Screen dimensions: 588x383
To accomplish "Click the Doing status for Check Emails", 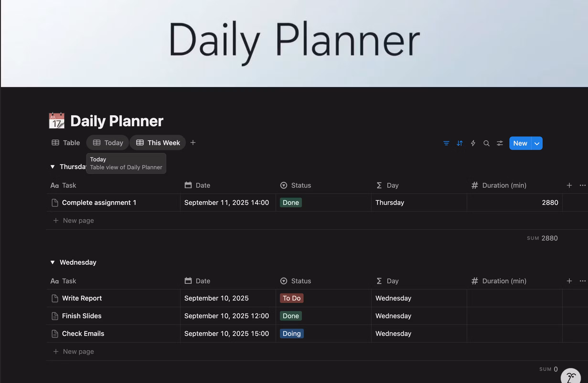I will tap(292, 334).
